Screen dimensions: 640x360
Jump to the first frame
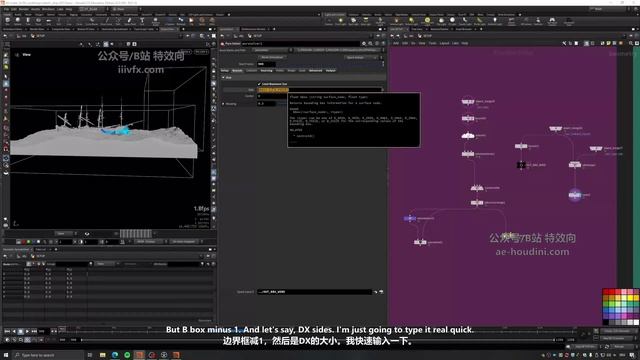click(x=7, y=331)
